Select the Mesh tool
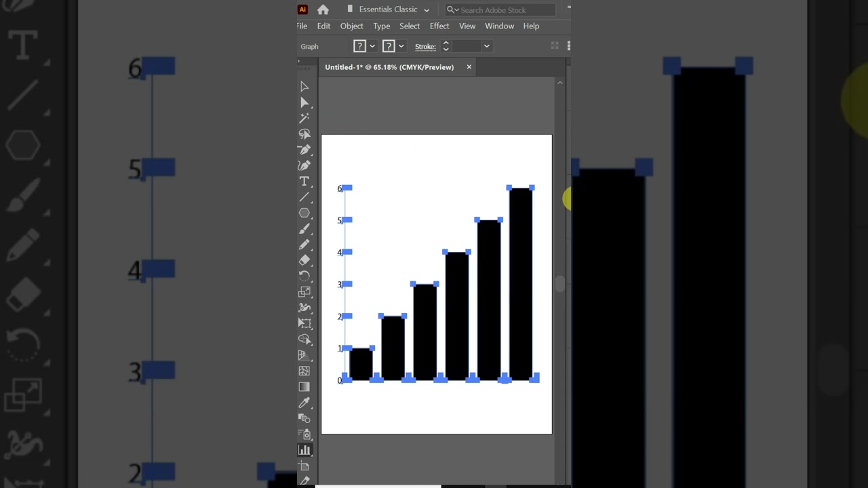Screen dimensions: 868x488 point(304,371)
